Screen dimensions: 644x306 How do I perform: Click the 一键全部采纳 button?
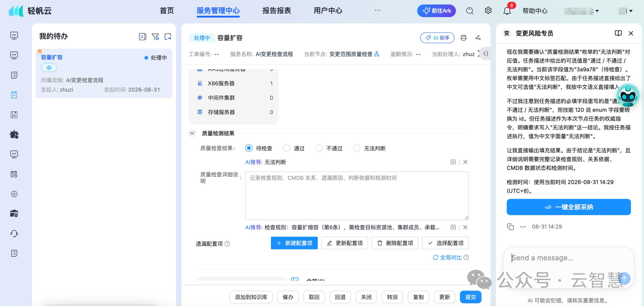(569, 207)
